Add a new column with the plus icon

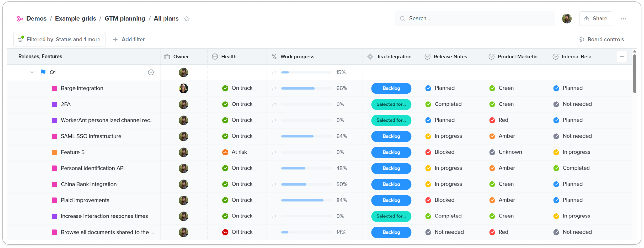[622, 56]
